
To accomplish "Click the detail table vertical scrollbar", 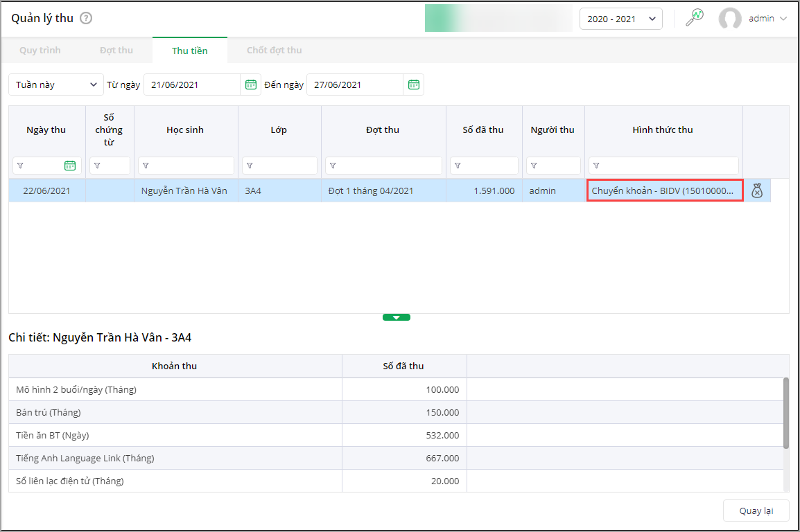I will coord(786,414).
